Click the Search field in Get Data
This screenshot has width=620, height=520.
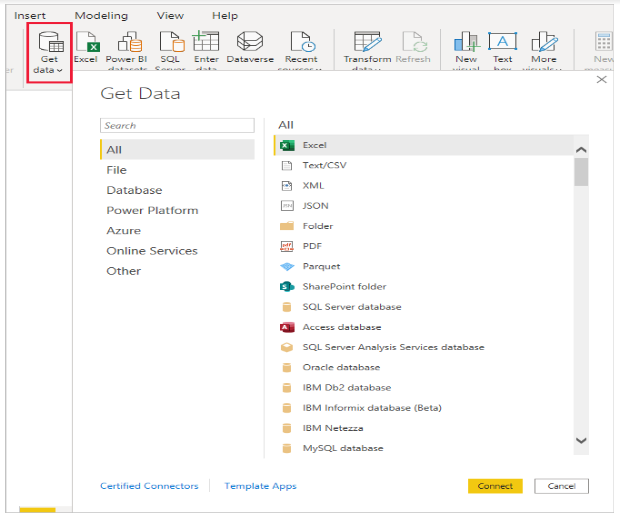(x=177, y=126)
